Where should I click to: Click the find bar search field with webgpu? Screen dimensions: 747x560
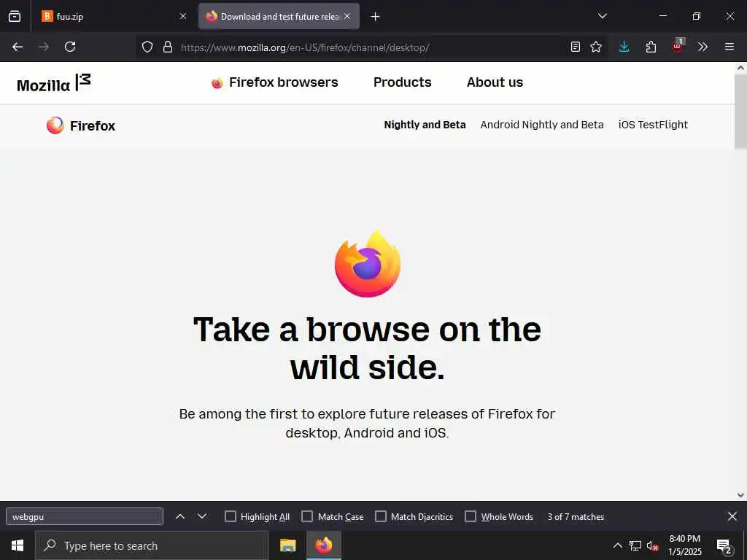(x=85, y=517)
